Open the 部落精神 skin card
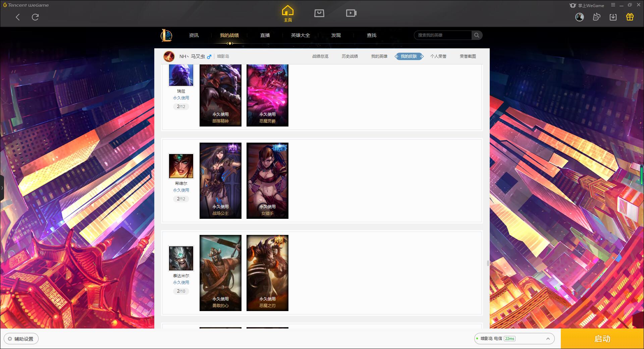This screenshot has height=349, width=644. click(220, 95)
